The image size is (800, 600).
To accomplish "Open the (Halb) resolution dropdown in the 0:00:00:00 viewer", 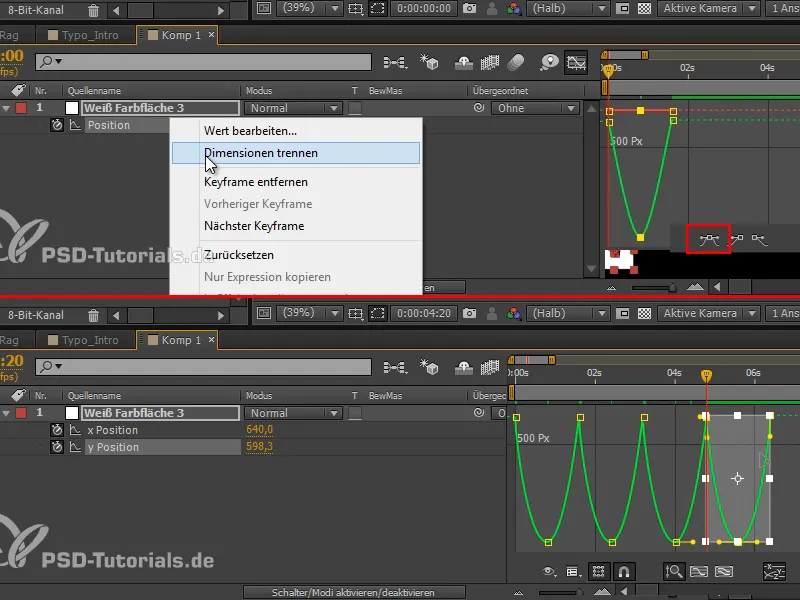I will [567, 8].
